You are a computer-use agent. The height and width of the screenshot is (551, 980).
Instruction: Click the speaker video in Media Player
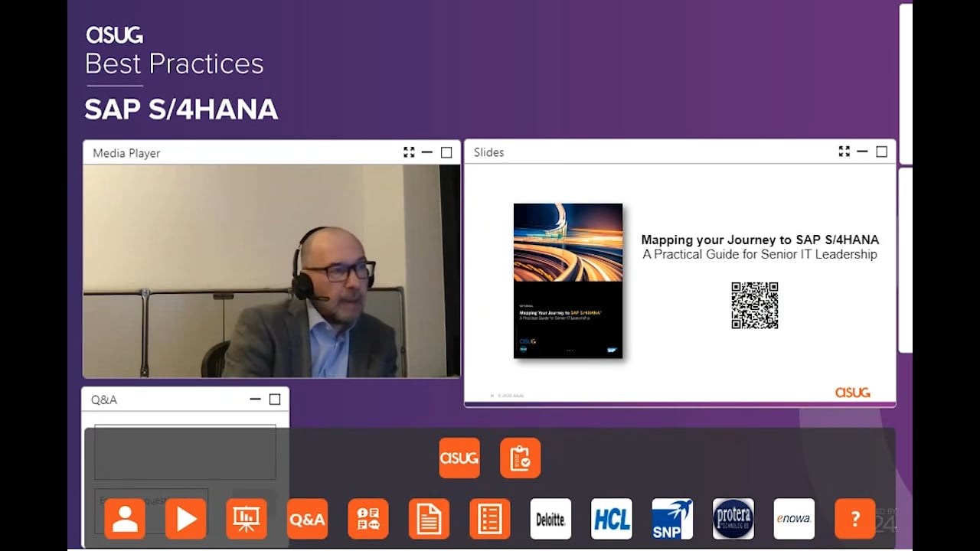272,271
